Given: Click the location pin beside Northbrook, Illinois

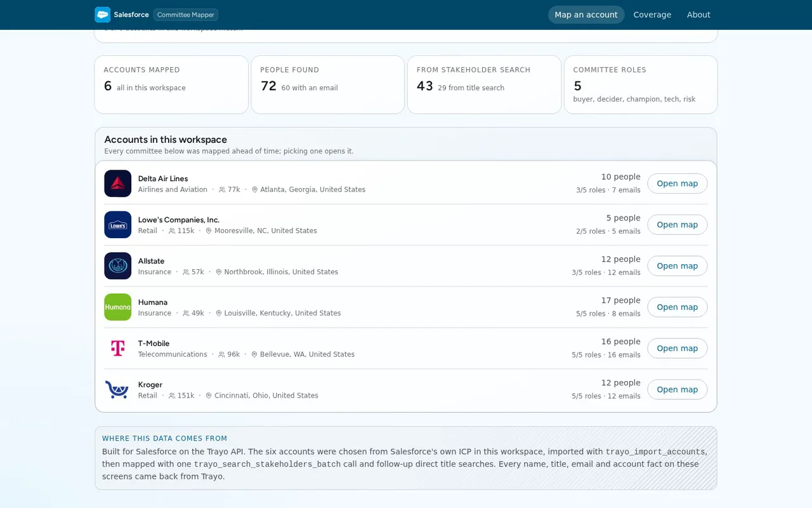Looking at the screenshot, I should 219,272.
